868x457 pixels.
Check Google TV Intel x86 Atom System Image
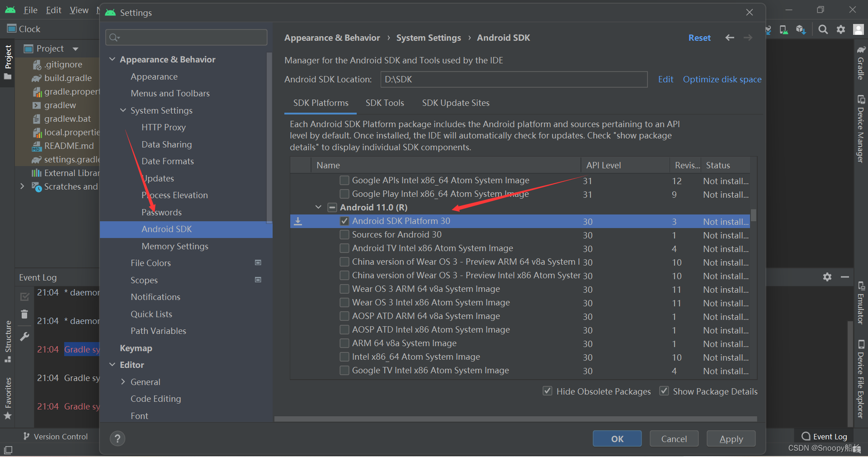[x=344, y=371]
